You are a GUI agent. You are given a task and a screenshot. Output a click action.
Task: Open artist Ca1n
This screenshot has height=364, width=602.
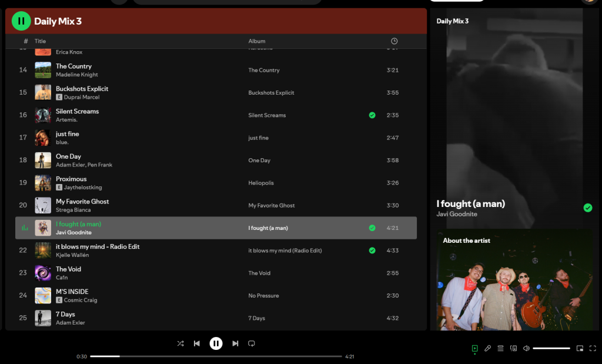pyautogui.click(x=62, y=278)
